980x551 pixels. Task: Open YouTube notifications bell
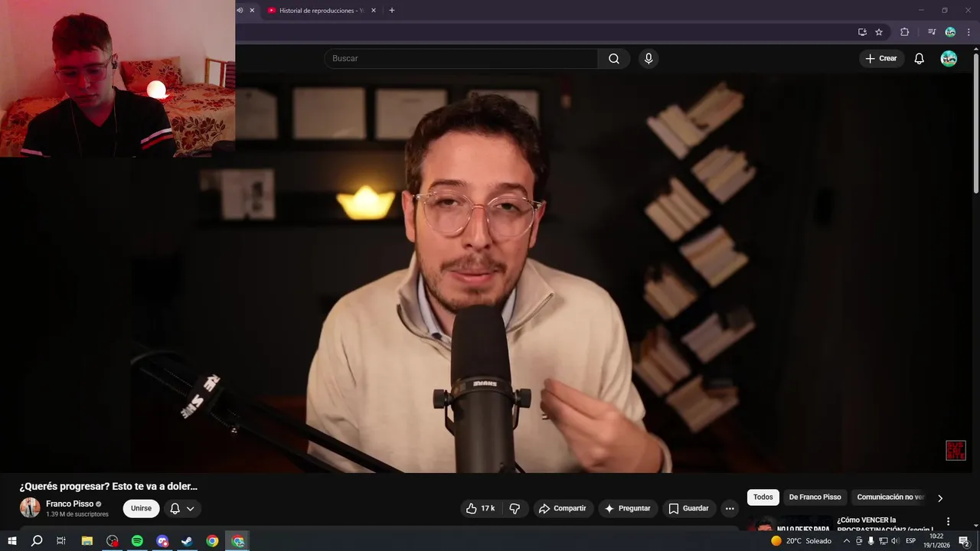point(920,58)
